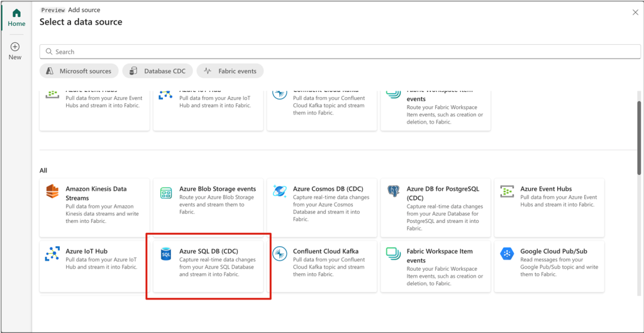Click the Google Cloud Pub/Sub hexagon icon
This screenshot has width=644, height=333.
pos(507,254)
